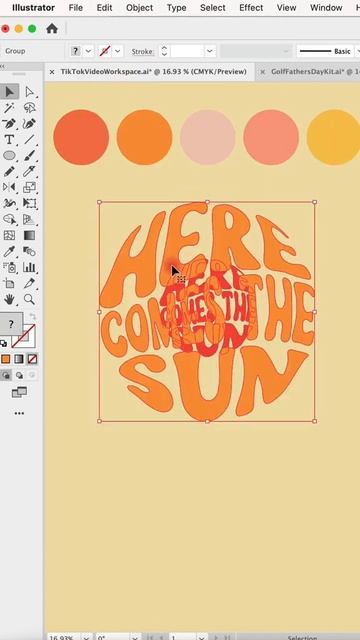This screenshot has height=640, width=360.
Task: Choose the Blend tool
Action: 29,251
